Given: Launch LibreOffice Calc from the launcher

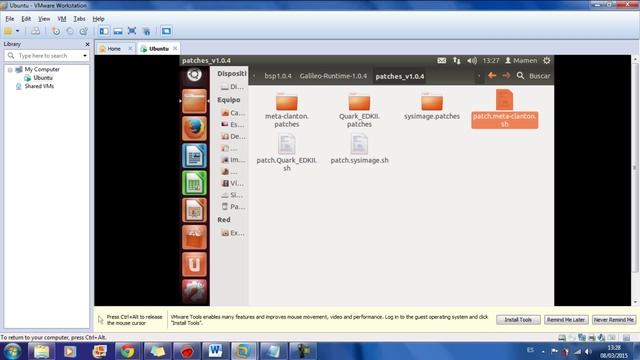Looking at the screenshot, I should 194,183.
